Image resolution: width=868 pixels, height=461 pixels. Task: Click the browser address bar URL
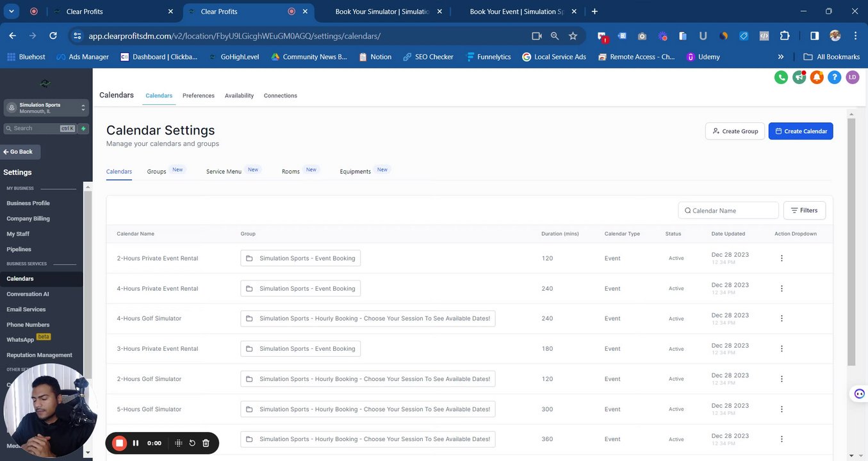234,36
